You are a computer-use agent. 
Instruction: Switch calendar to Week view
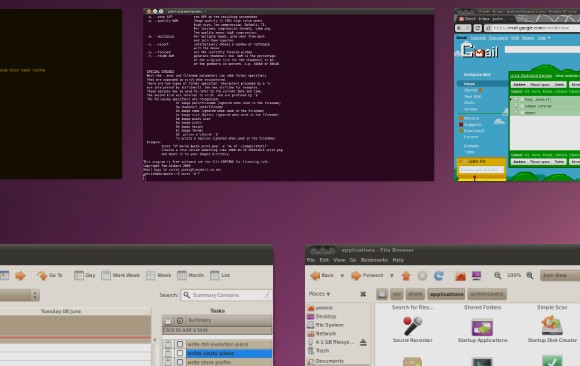[159, 275]
